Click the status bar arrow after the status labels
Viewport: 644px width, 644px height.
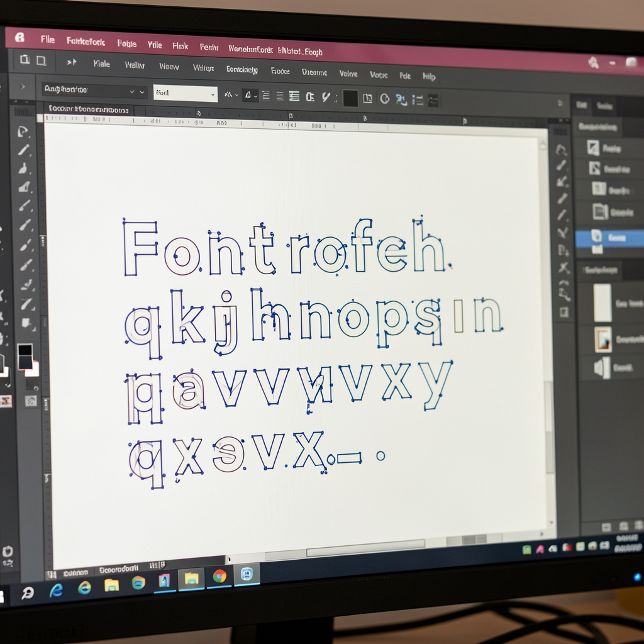point(229,559)
